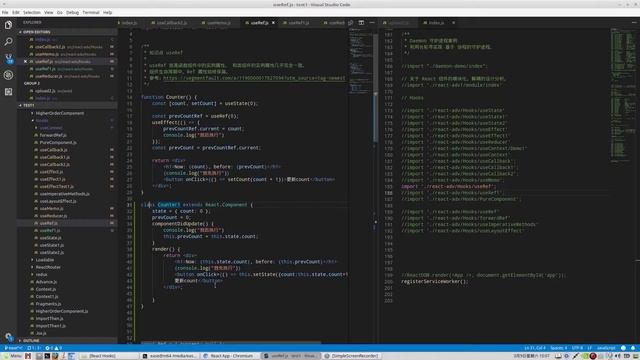The height and width of the screenshot is (360, 640).
Task: Open the Debug view in activity bar
Action: tap(8, 75)
